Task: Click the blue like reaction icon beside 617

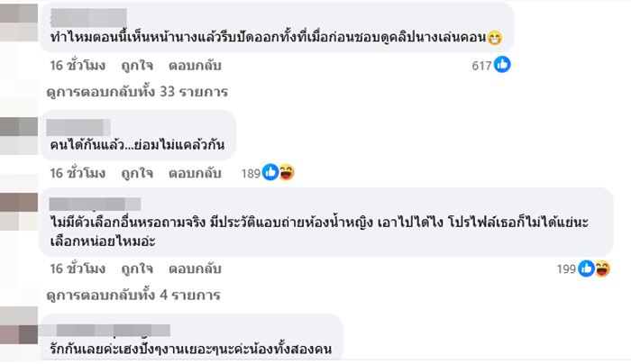Action: [x=503, y=65]
